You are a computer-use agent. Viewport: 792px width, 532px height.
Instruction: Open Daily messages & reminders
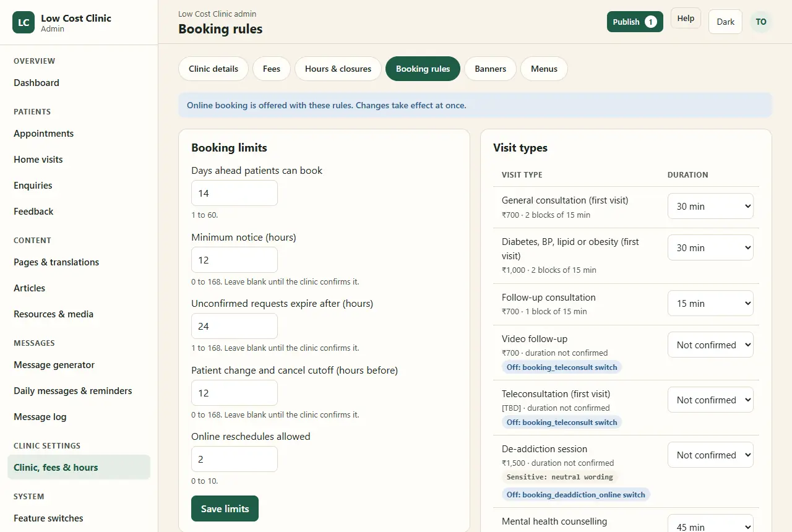[79, 391]
